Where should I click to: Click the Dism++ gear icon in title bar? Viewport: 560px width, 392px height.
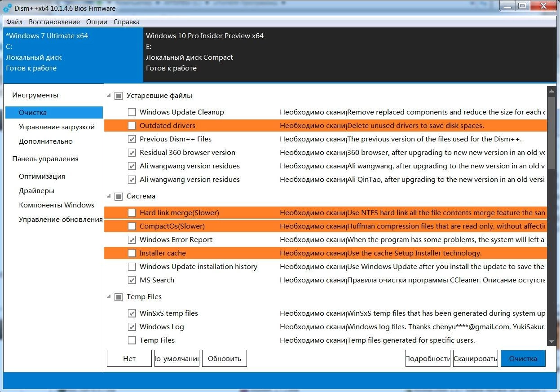[8, 8]
